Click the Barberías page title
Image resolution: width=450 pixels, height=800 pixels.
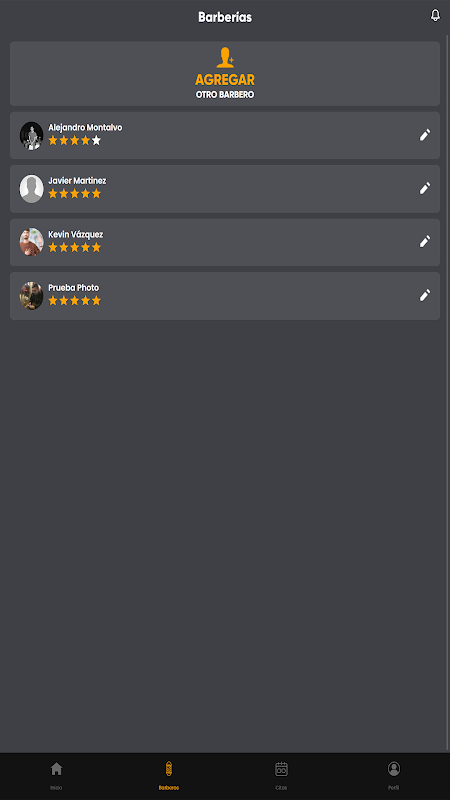225,17
